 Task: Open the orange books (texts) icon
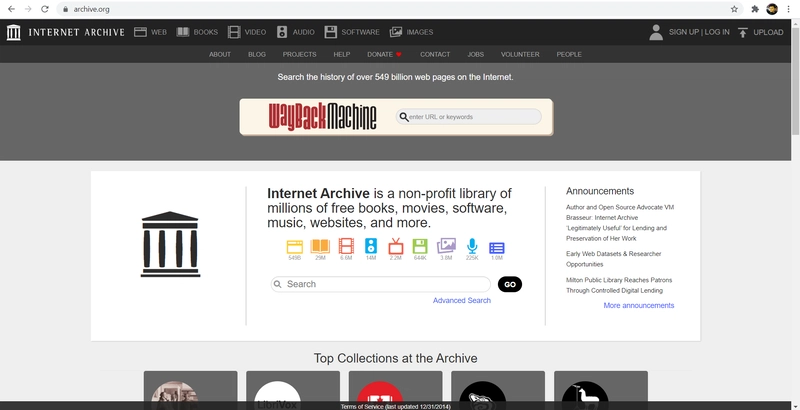[320, 246]
